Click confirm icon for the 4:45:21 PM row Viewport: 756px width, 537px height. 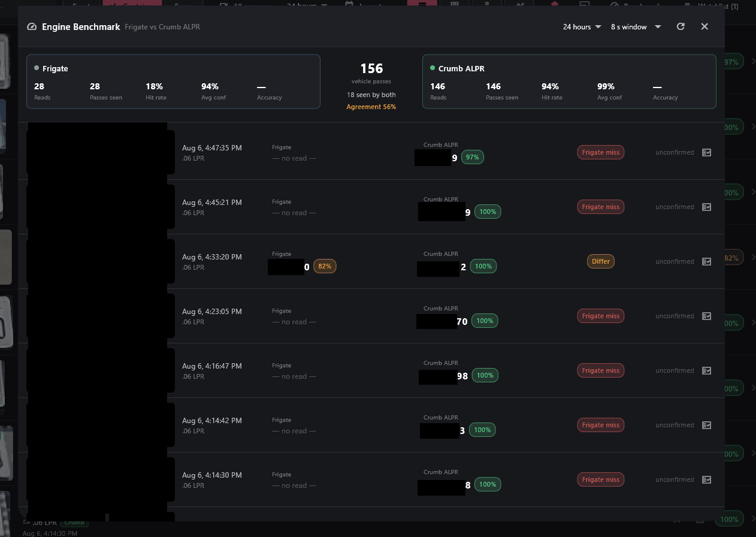[x=707, y=207]
